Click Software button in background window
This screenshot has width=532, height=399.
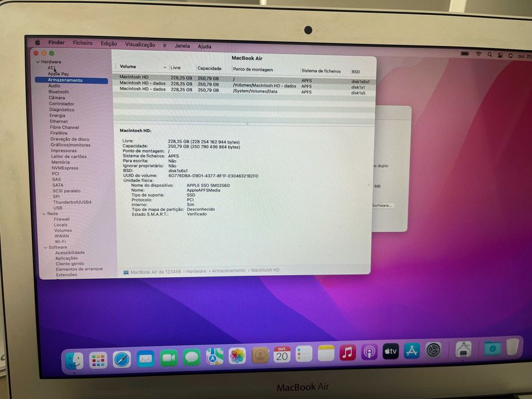(382, 206)
